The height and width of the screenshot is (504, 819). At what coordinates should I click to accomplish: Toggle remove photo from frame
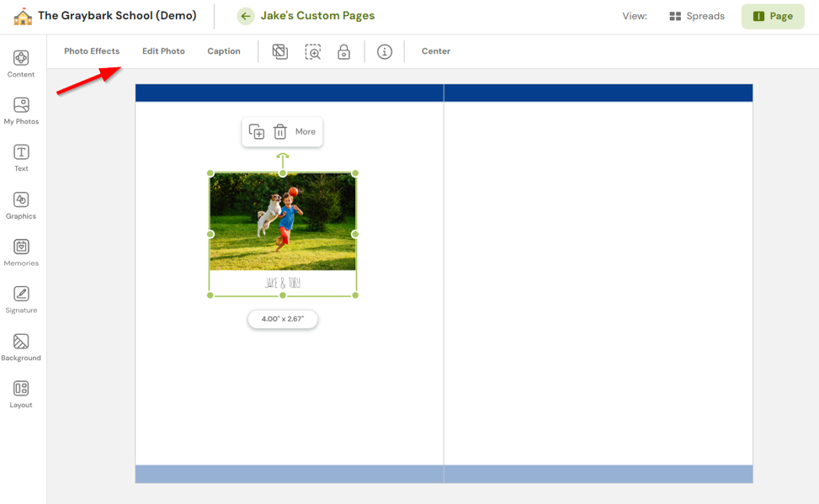279,51
